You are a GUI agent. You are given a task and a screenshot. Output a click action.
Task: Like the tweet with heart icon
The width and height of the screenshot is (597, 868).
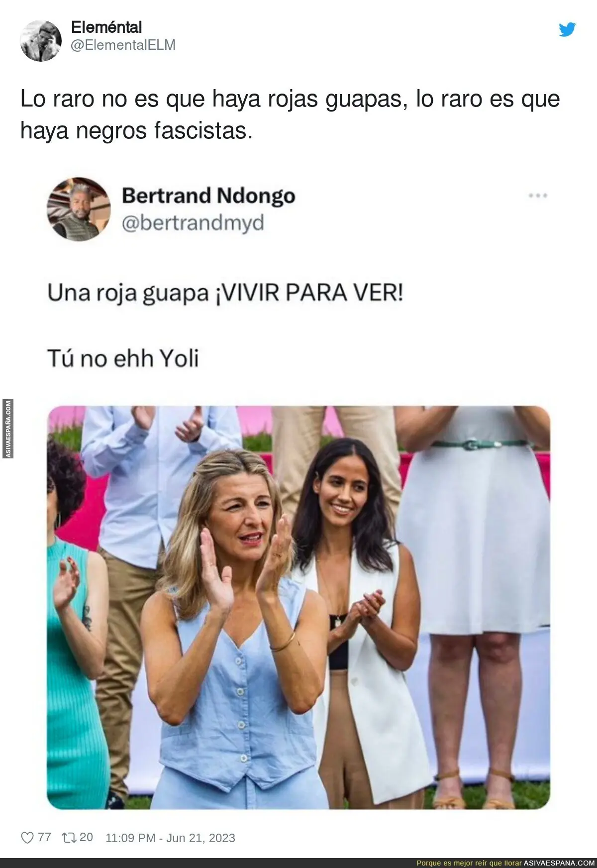pos(27,838)
